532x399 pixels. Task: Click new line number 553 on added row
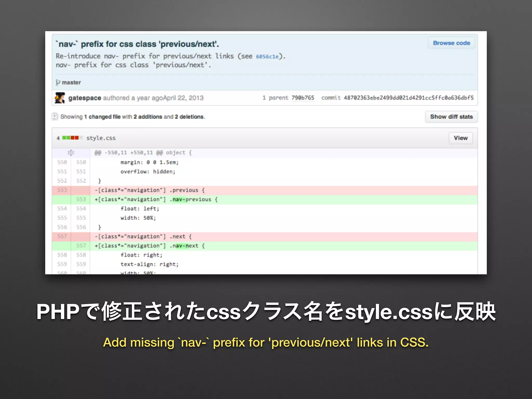(x=81, y=199)
